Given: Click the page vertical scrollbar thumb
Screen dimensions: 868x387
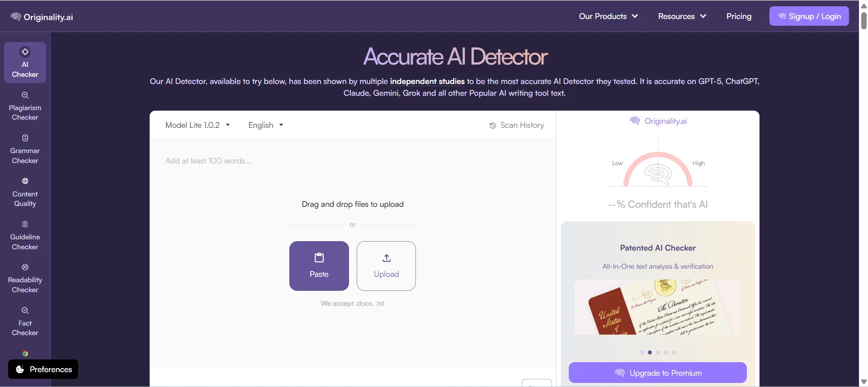Looking at the screenshot, I should click(x=864, y=20).
